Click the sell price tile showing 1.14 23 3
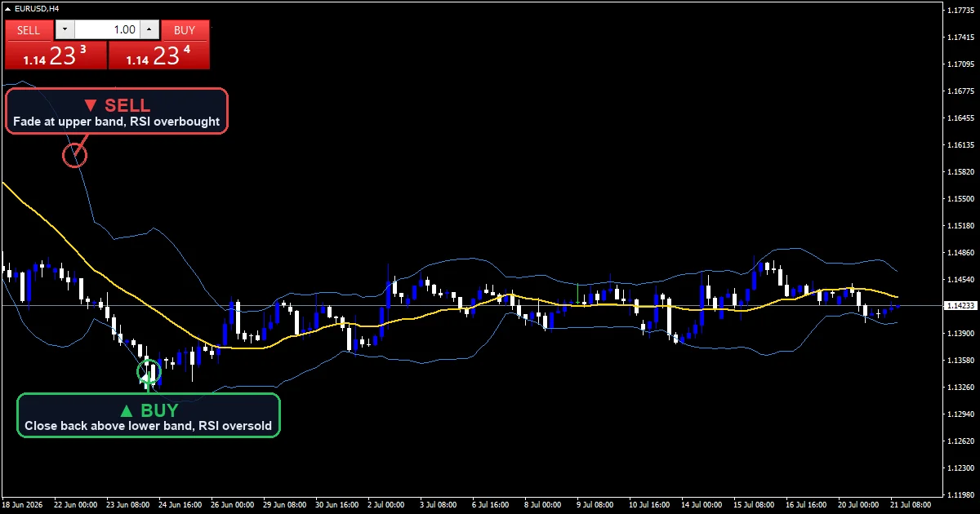 coord(56,55)
